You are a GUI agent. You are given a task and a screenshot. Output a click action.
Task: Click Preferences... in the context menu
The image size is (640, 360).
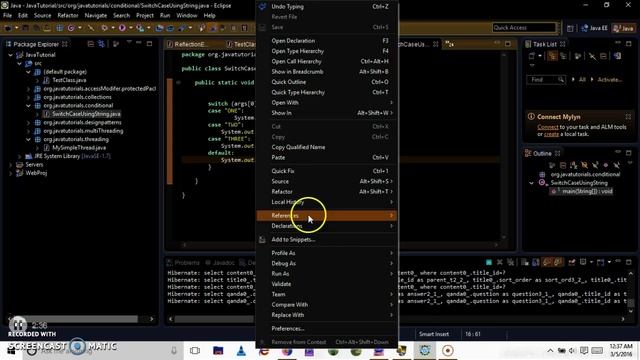[288, 329]
